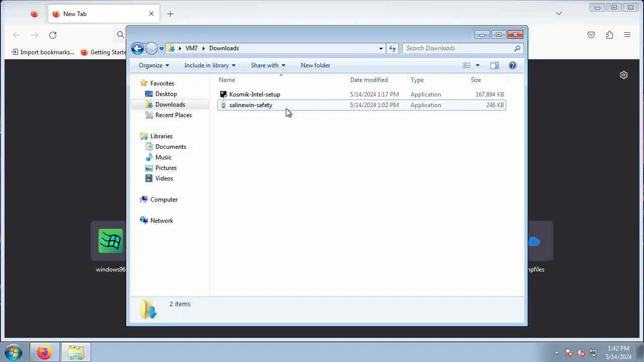Click salinewin-safety application icon
The height and width of the screenshot is (362, 644).
click(223, 105)
